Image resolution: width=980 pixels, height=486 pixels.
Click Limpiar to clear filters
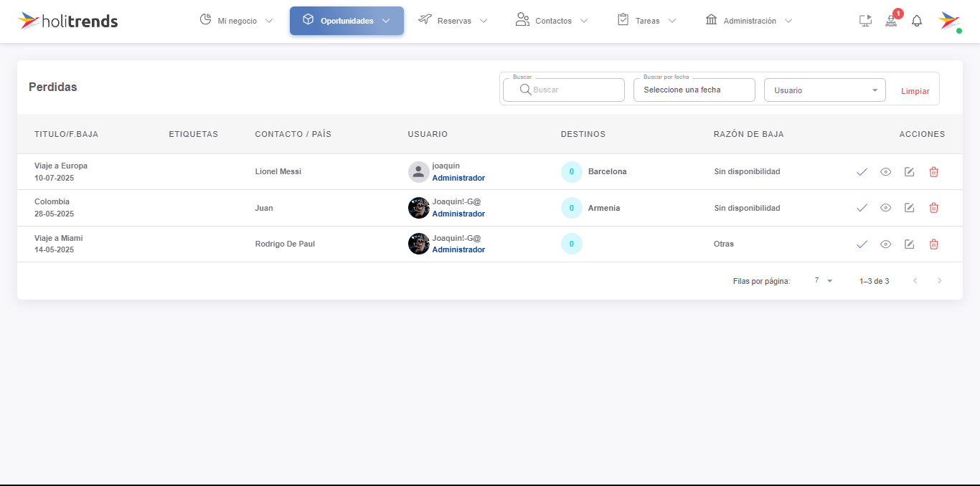pyautogui.click(x=915, y=91)
